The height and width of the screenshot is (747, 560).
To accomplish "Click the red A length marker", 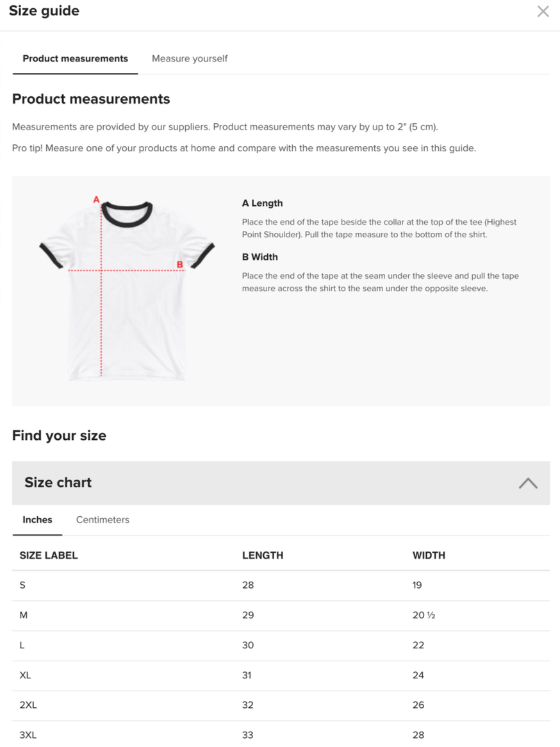I will [96, 199].
